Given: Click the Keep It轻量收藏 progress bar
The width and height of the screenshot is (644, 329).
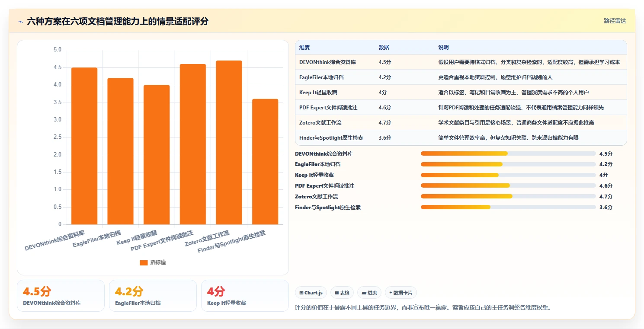Looking at the screenshot, I should (508, 175).
